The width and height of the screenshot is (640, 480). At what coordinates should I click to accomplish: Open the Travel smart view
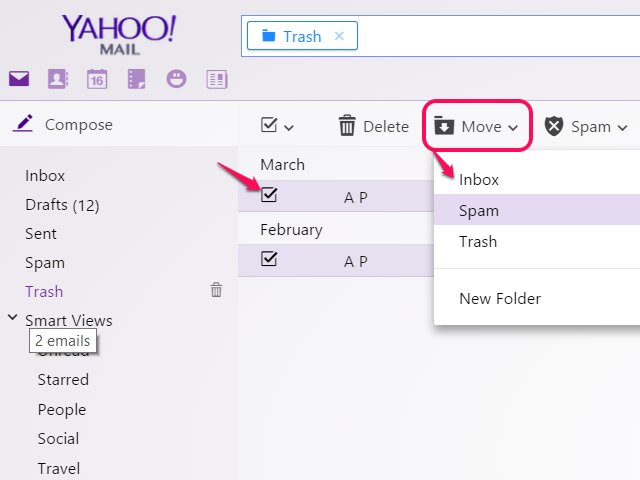pyautogui.click(x=59, y=468)
